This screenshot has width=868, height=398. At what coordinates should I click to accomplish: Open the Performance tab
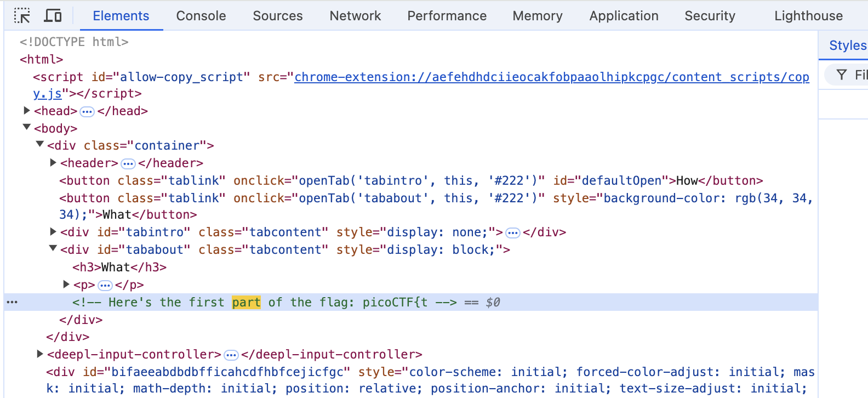(x=447, y=16)
